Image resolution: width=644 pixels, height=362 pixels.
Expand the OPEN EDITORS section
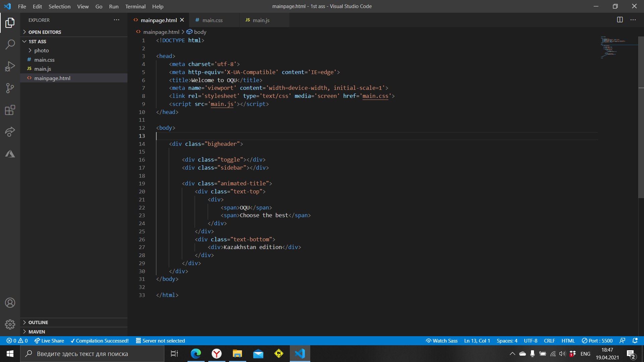click(x=74, y=32)
